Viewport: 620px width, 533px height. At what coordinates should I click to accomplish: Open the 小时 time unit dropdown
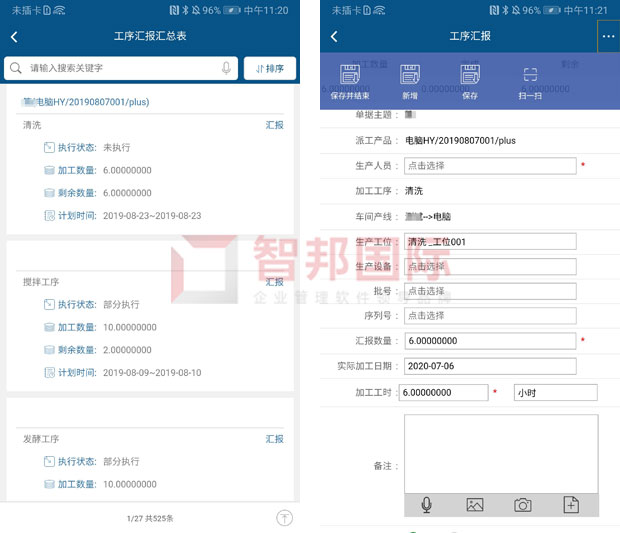(x=555, y=393)
